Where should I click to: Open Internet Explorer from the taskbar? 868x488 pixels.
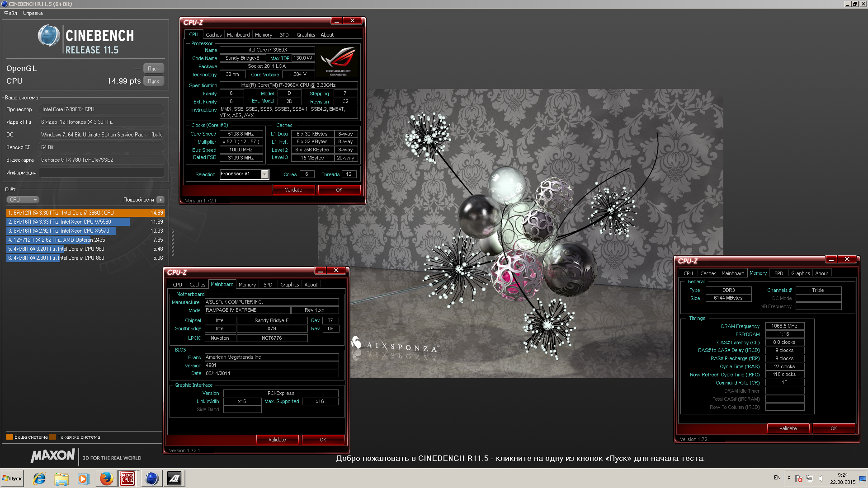(39, 479)
